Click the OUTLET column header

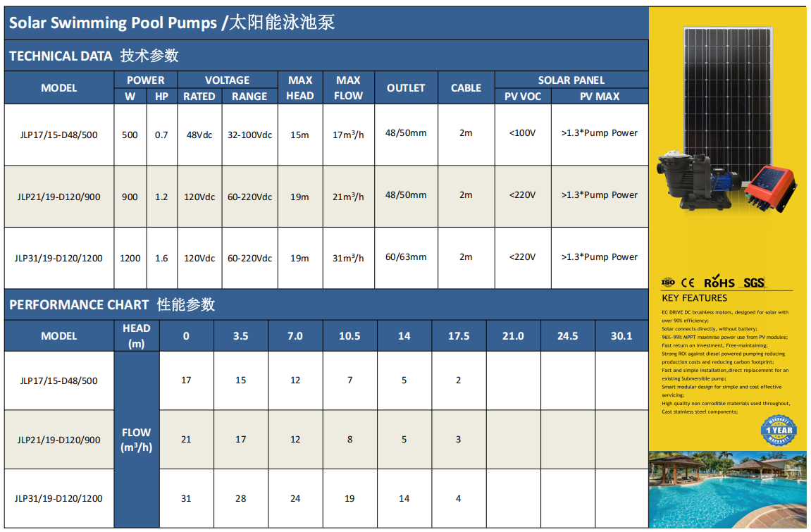coord(406,88)
